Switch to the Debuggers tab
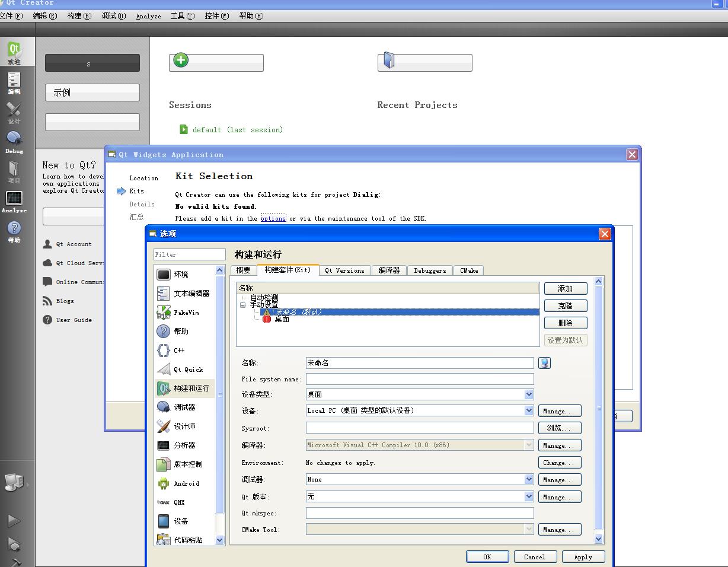The image size is (728, 567). click(430, 270)
